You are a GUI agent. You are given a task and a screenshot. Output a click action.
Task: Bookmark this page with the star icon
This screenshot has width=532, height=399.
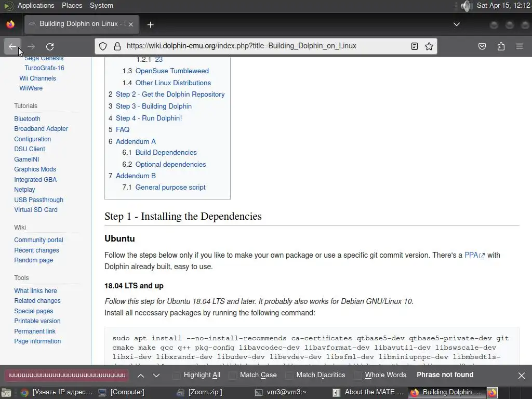coord(429,46)
